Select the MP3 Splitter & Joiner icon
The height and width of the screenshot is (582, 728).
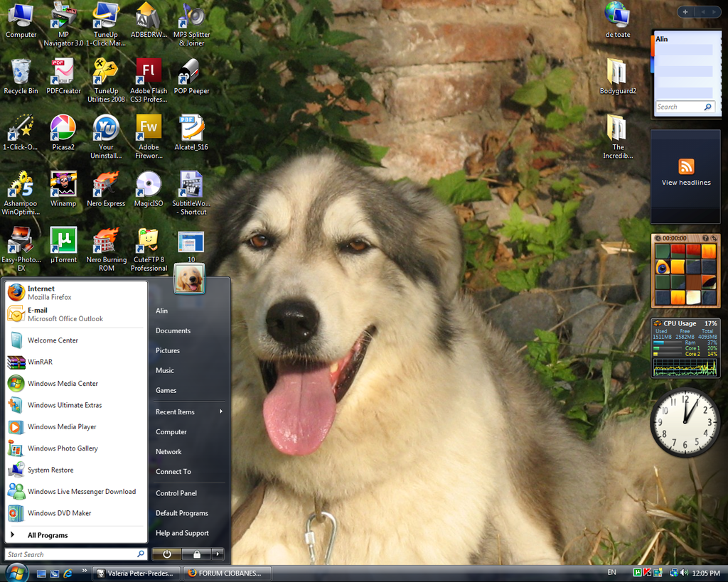click(191, 25)
